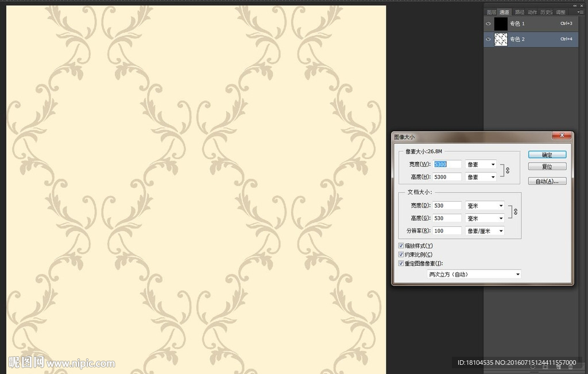Open the 像素/厘米 resolution unit dropdown
Viewport: 588px width, 374px height.
pyautogui.click(x=485, y=231)
